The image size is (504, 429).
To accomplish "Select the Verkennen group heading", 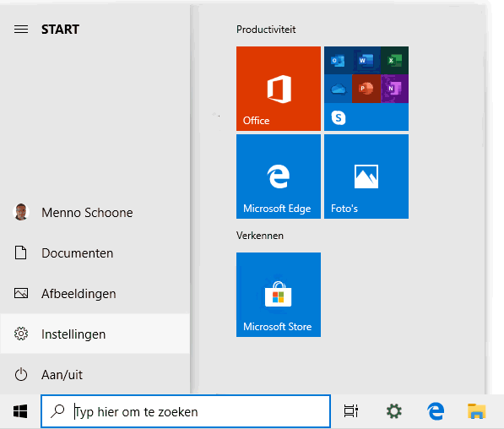I will click(x=260, y=236).
